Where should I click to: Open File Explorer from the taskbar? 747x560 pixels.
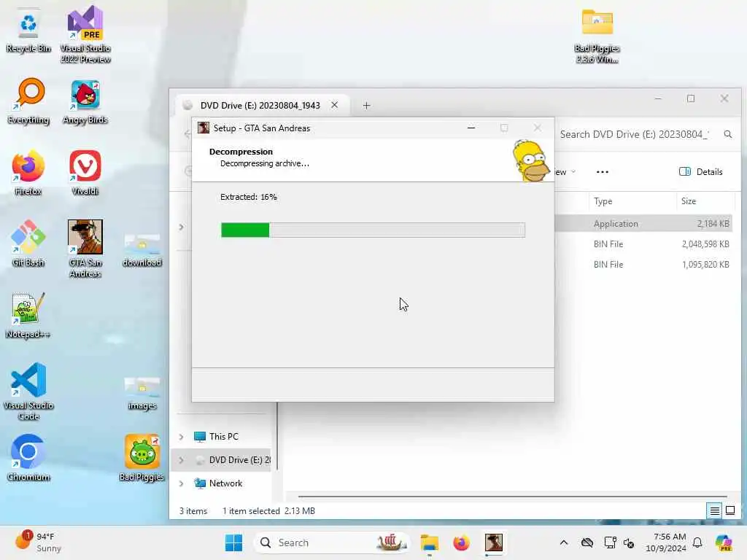(429, 542)
